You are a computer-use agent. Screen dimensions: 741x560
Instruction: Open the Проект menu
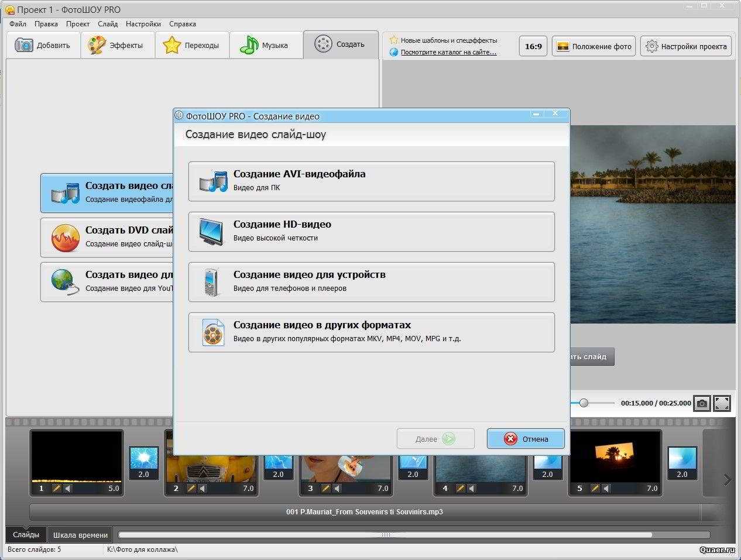78,24
